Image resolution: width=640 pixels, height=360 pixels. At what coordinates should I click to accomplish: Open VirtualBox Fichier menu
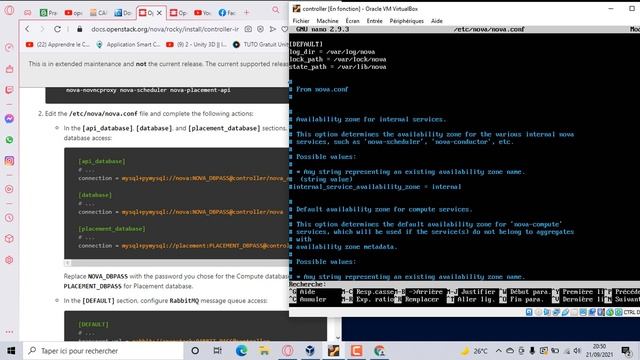click(x=301, y=21)
